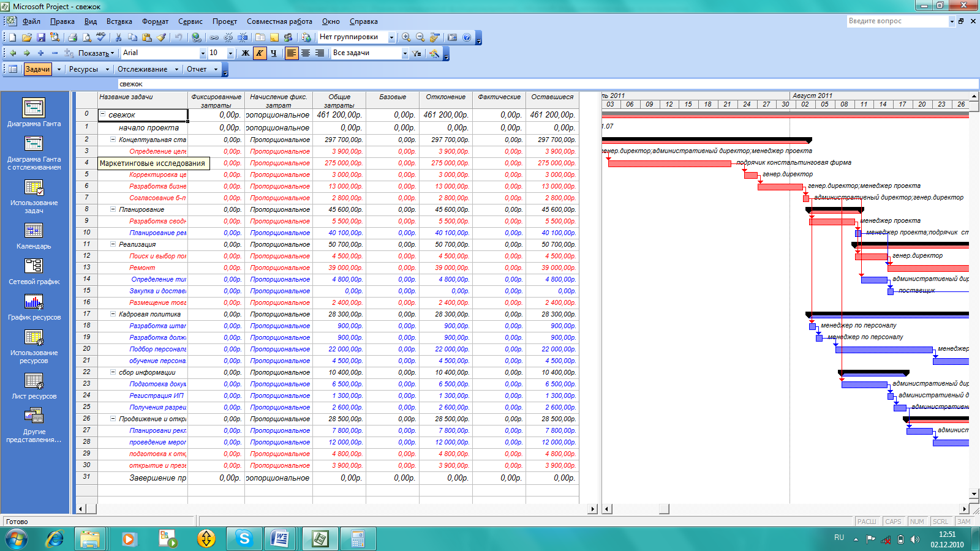Toggle Bold formatting button
Image resolution: width=980 pixels, height=551 pixels.
click(x=245, y=53)
